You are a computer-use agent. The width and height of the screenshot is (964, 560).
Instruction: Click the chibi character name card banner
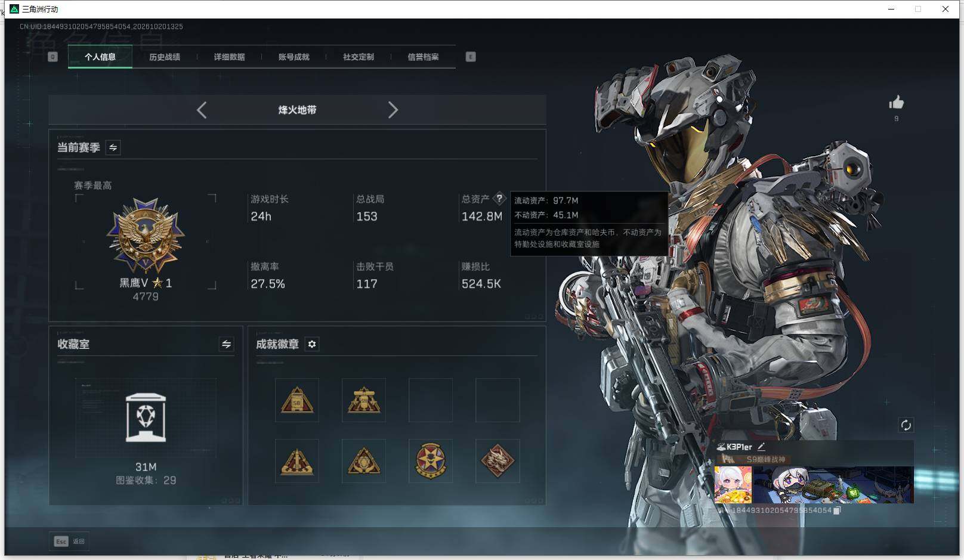click(x=833, y=485)
